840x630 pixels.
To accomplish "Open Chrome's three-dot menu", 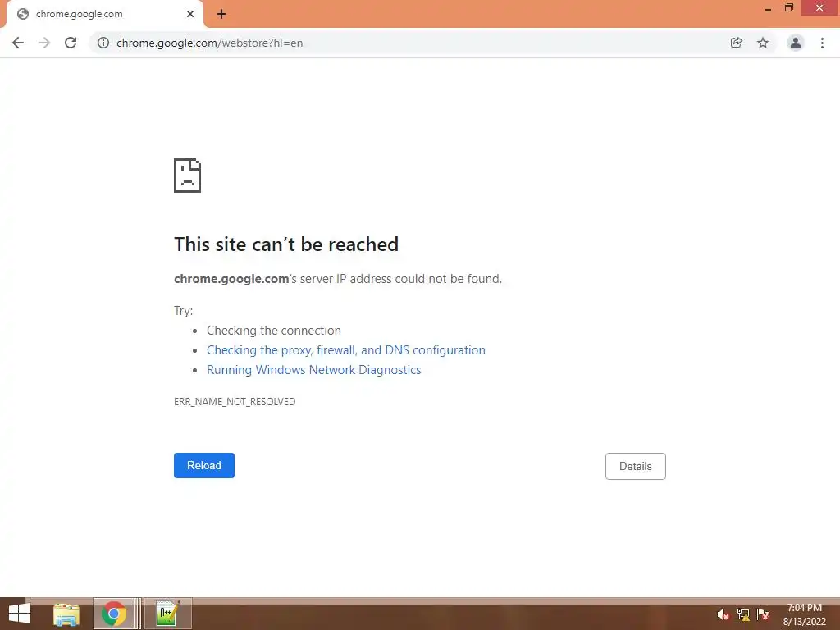I will click(x=822, y=43).
